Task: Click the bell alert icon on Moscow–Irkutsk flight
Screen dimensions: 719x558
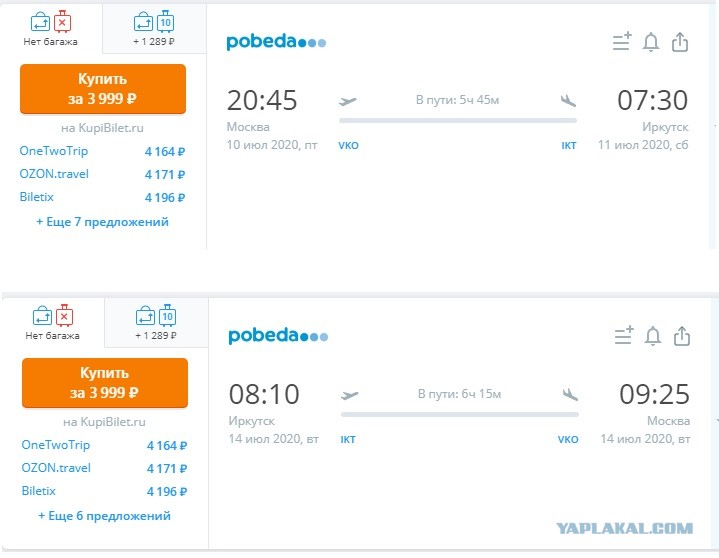Action: 651,43
